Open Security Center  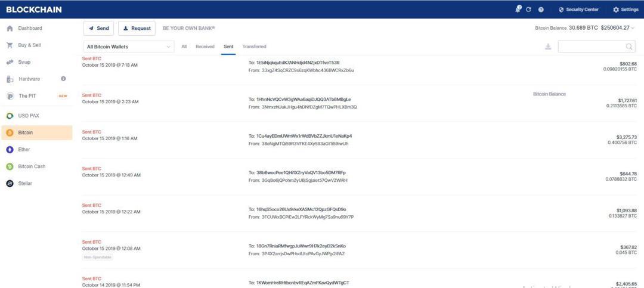(578, 10)
